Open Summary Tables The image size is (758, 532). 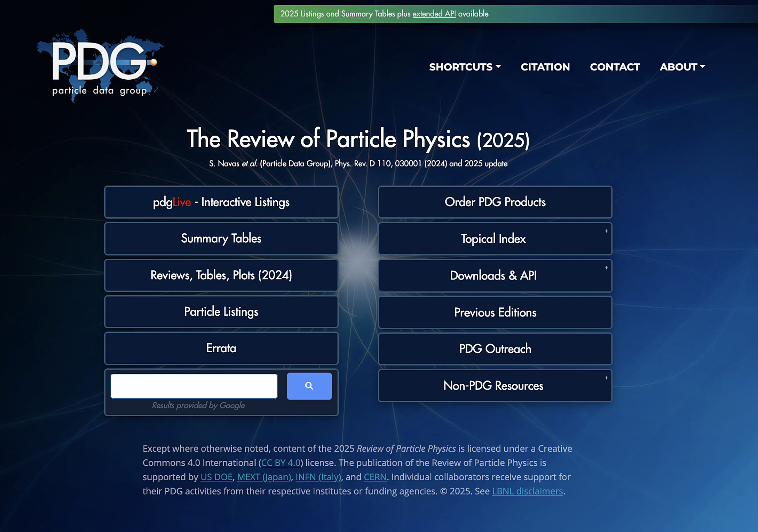coord(221,239)
